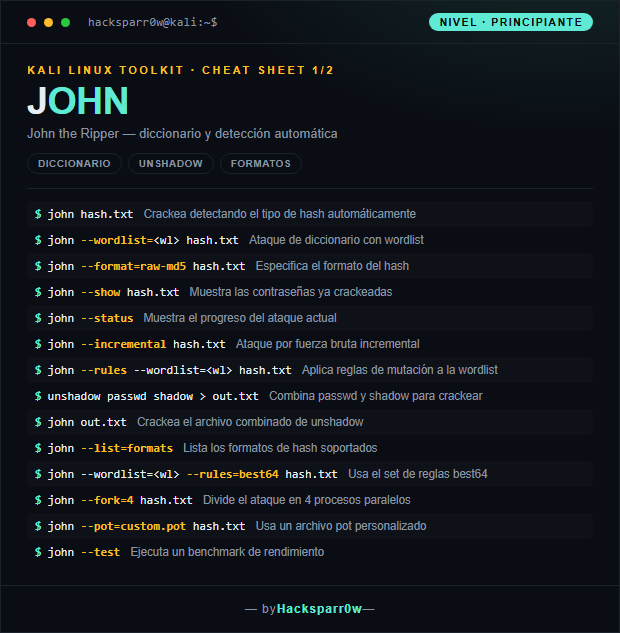The image size is (620, 633).
Task: Click the hacksparr0w@kali:~$ prompt text
Action: (153, 22)
